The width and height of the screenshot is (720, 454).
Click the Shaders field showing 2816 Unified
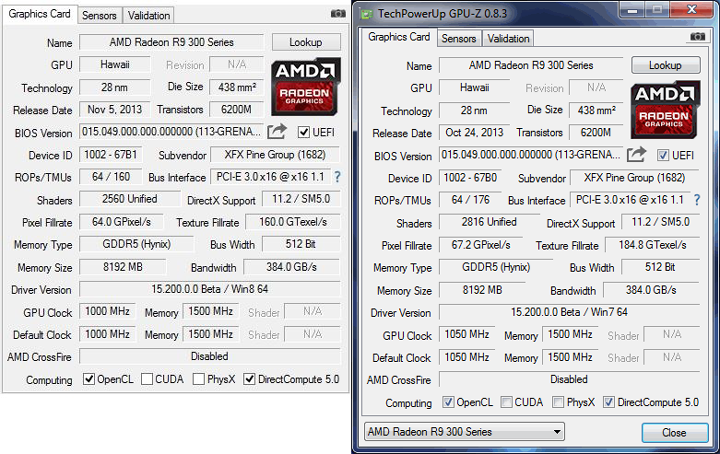tap(489, 222)
